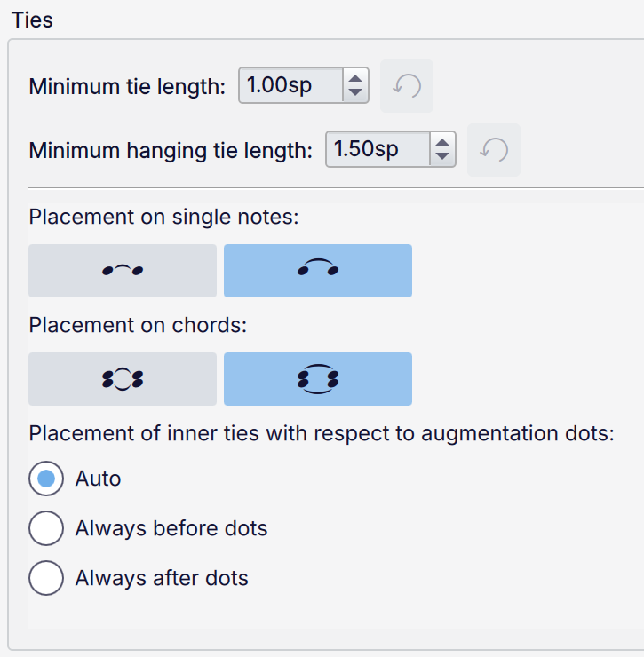Screen dimensions: 644x657
Task: Focus the hanging tie length 1.50sp field
Action: point(378,150)
